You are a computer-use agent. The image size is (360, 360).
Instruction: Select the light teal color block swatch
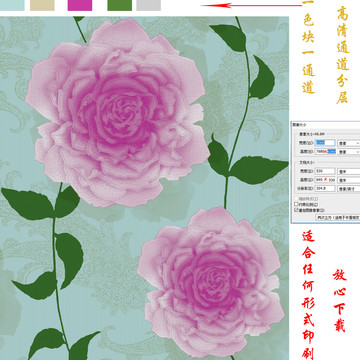point(12,5)
